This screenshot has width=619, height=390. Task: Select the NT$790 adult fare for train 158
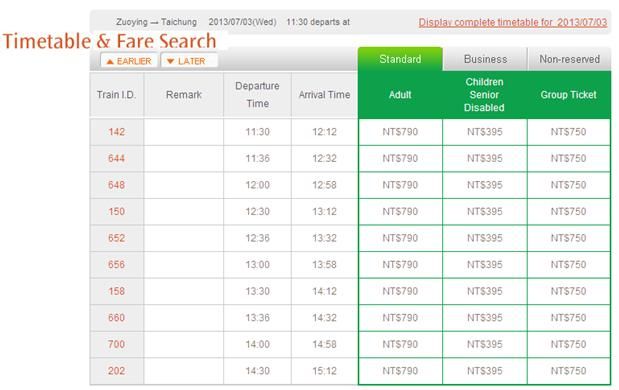tap(400, 291)
